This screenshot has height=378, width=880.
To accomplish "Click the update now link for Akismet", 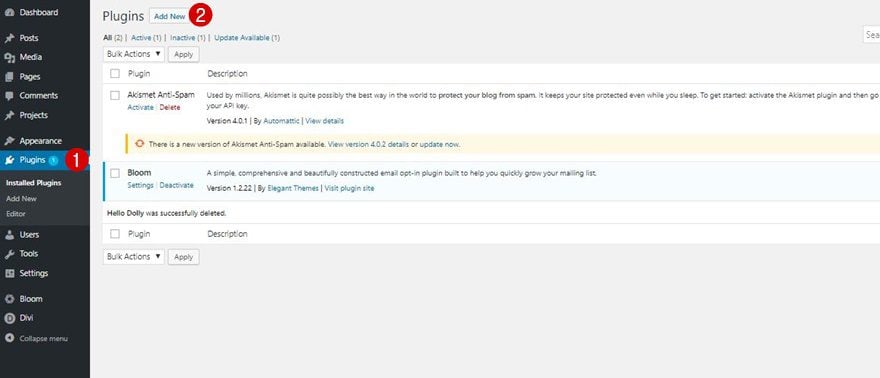I will (x=439, y=144).
